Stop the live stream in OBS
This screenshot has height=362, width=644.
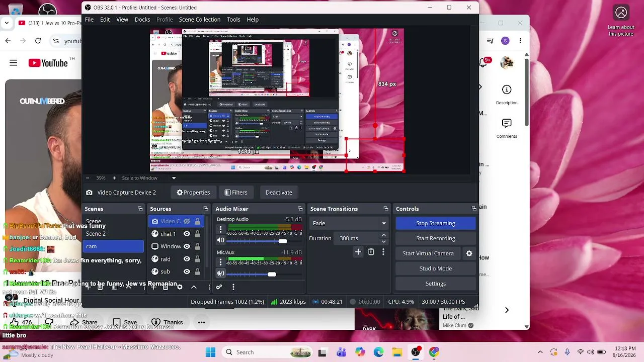tap(436, 223)
